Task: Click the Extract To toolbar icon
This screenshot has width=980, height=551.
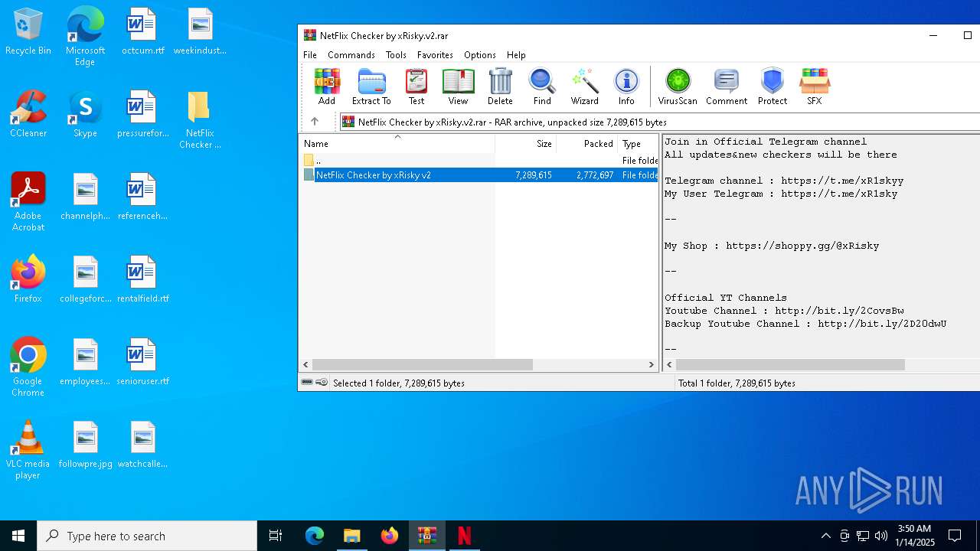Action: pyautogui.click(x=371, y=86)
